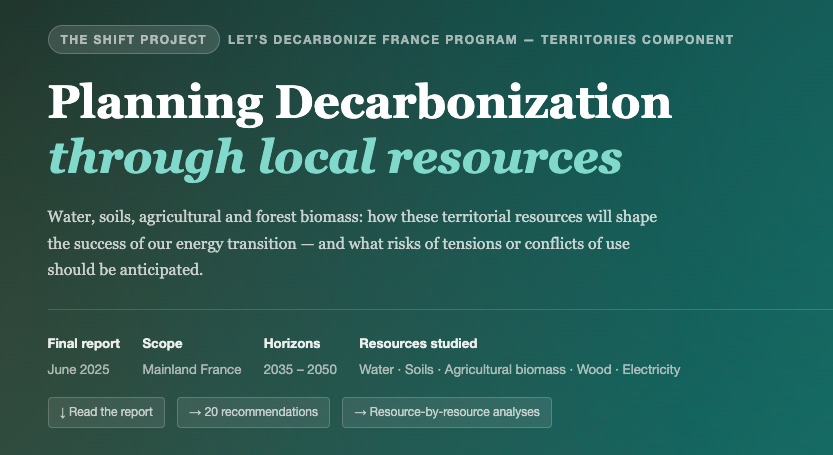Viewport: 833px width, 455px height.
Task: Click the 'The Shift Project' pill badge
Action: (x=133, y=39)
